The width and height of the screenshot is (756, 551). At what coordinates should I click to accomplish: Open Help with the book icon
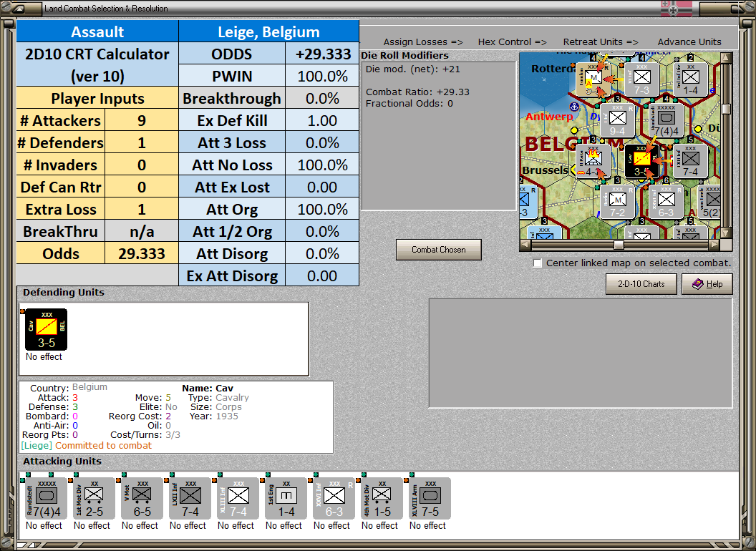pos(707,284)
